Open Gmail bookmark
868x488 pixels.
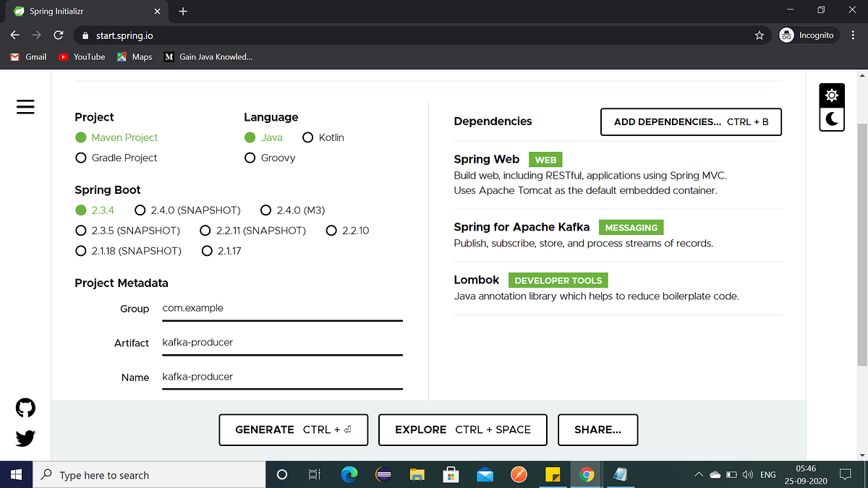28,56
